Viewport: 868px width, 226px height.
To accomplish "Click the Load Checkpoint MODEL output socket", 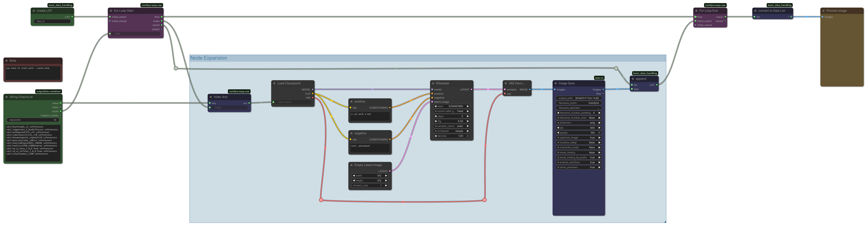I will pos(312,90).
